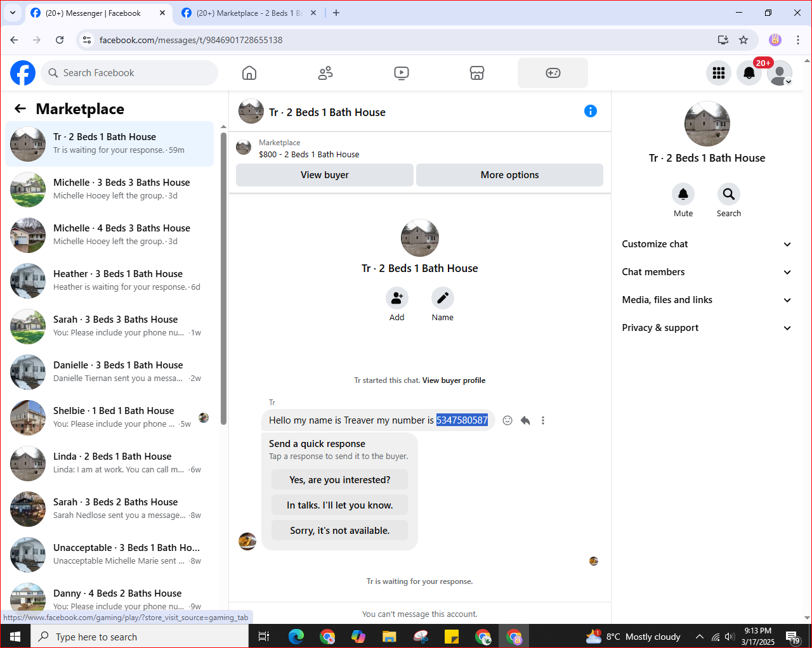Image resolution: width=812 pixels, height=648 pixels.
Task: Open Danny 4 Beds 2 Baths House chat
Action: coord(109,600)
